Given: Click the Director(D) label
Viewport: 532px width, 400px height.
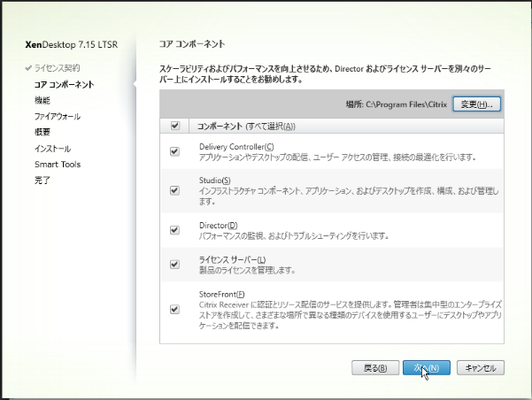Looking at the screenshot, I should pyautogui.click(x=219, y=226).
